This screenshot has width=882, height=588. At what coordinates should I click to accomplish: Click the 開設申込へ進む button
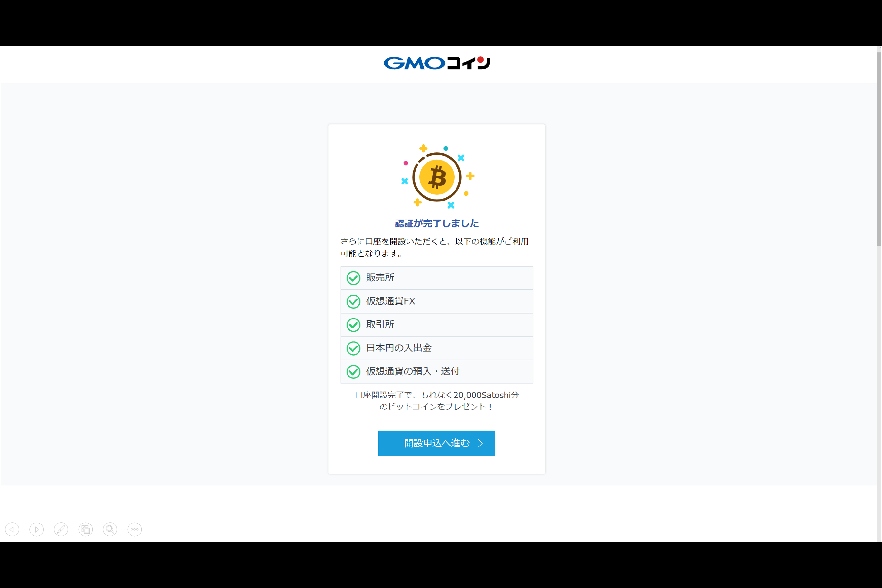coord(436,443)
